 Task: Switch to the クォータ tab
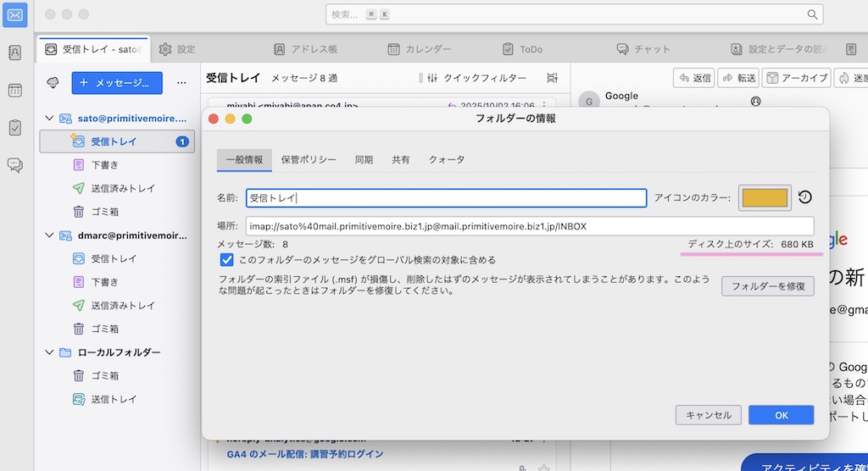[x=446, y=159]
